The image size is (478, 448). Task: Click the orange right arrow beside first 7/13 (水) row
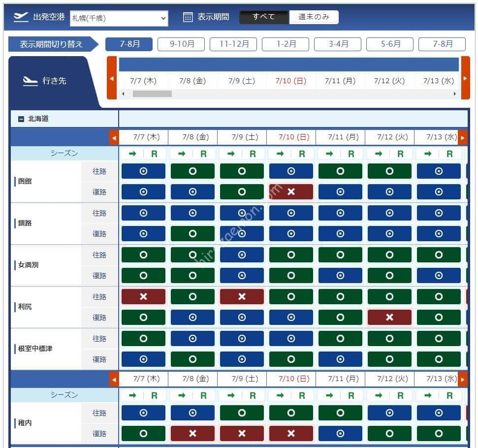[463, 138]
